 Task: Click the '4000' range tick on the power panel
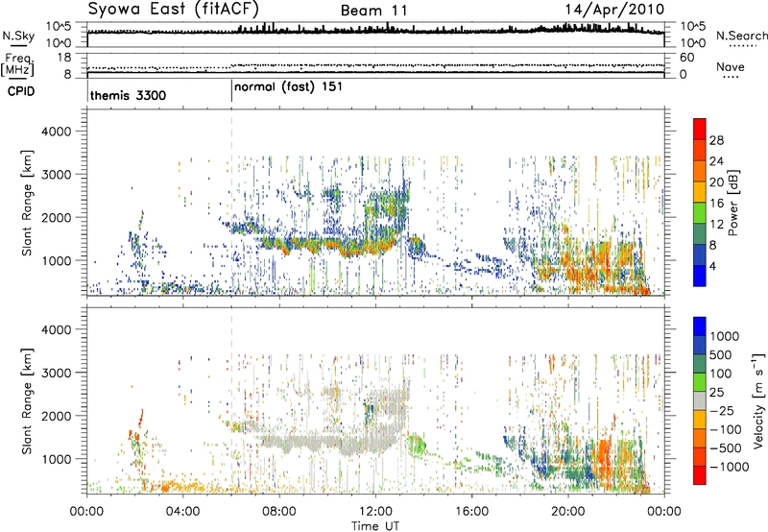click(x=56, y=132)
